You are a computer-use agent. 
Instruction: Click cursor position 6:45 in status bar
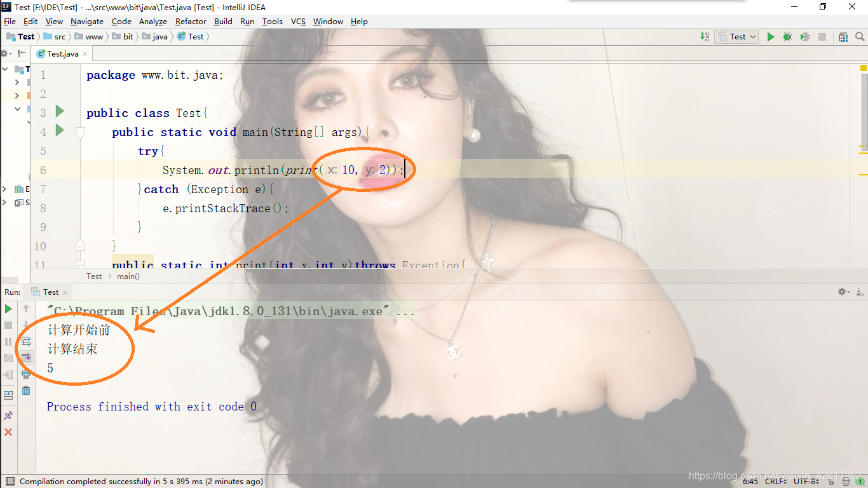click(x=750, y=482)
